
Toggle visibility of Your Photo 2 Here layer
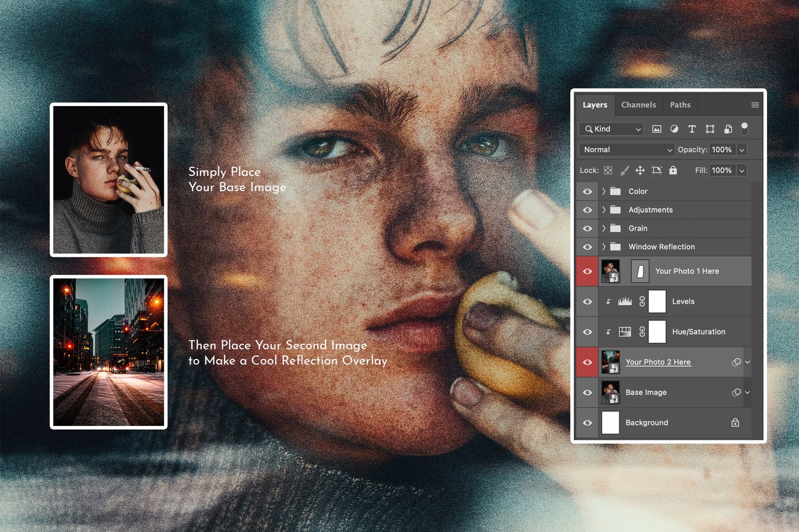(587, 362)
